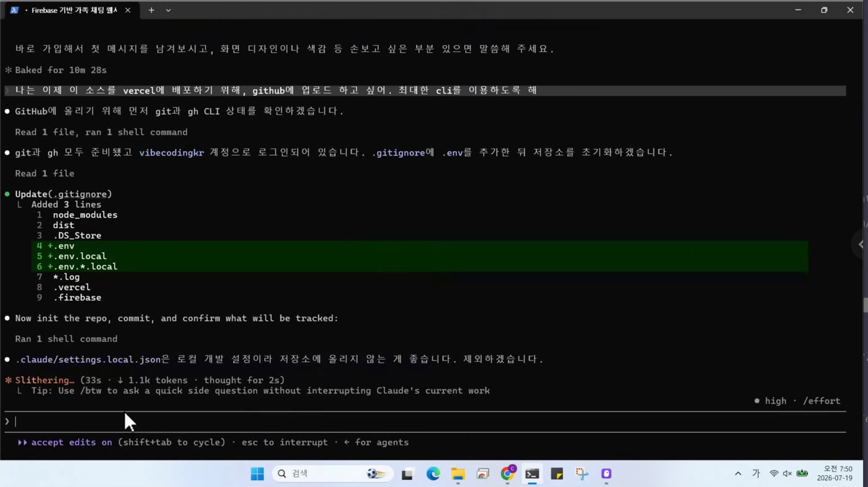Image resolution: width=868 pixels, height=487 pixels.
Task: Click the /btw tip line
Action: coord(260,390)
